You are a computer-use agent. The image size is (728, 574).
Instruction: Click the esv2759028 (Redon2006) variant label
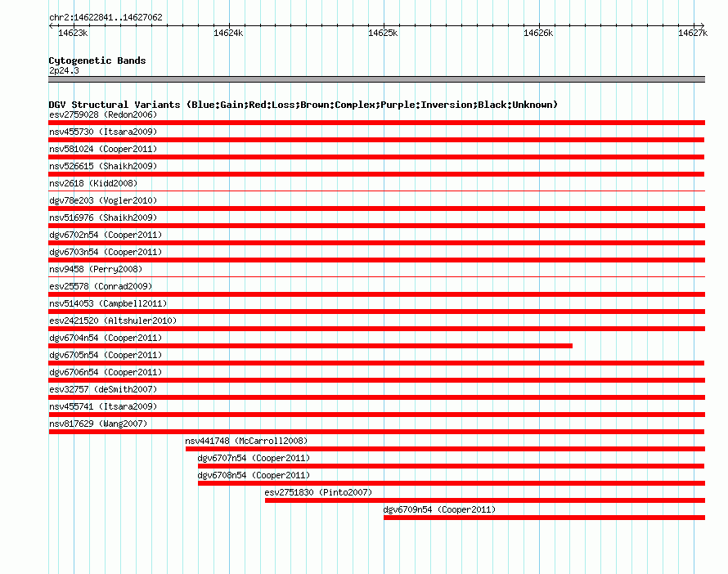[103, 114]
